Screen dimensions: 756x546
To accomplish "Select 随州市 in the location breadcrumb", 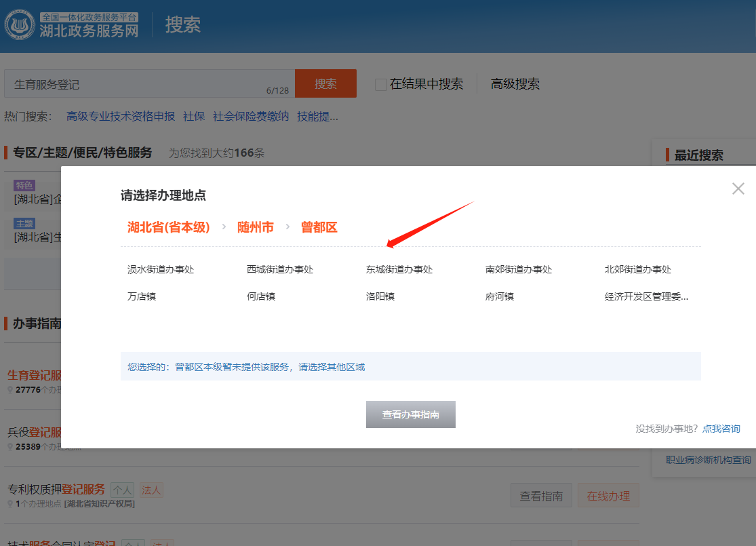I will coord(256,227).
